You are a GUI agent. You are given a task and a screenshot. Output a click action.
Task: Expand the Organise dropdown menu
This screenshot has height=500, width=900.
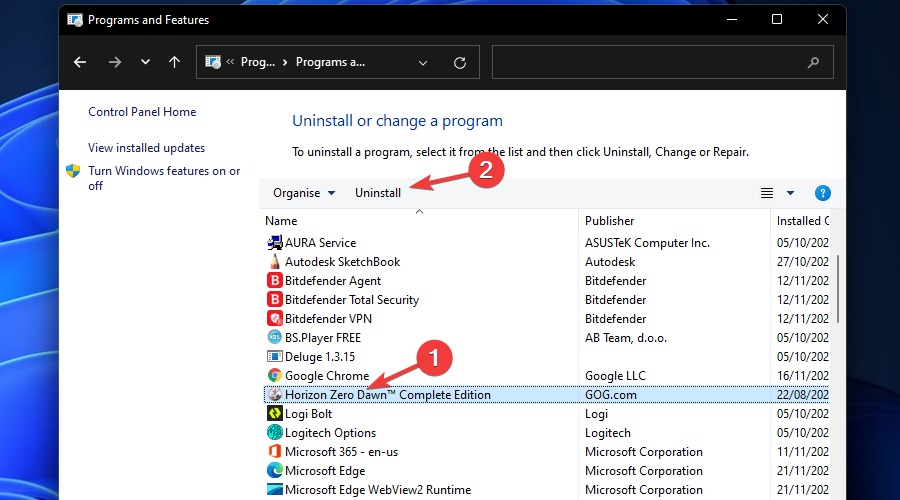[x=304, y=193]
